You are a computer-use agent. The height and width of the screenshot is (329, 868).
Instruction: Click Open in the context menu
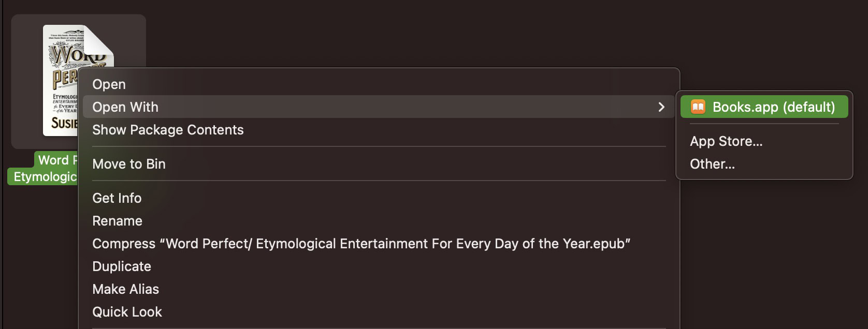pyautogui.click(x=109, y=84)
